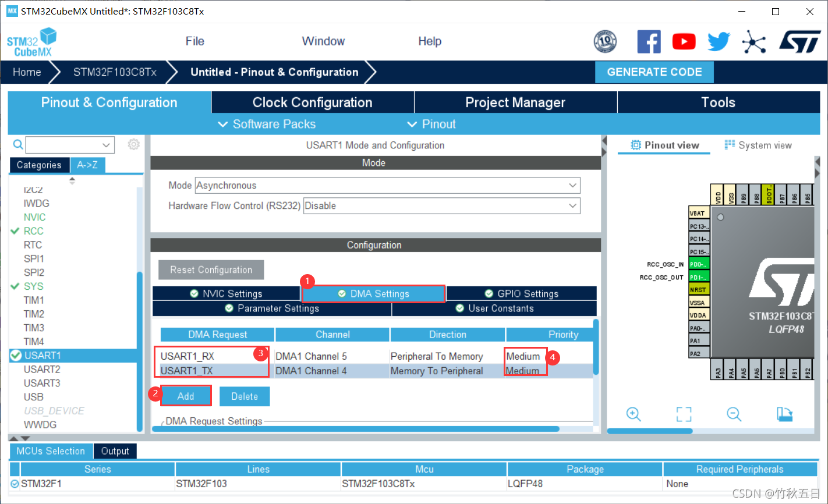Viewport: 828px width, 504px height.
Task: Open the search field dropdown
Action: (106, 145)
